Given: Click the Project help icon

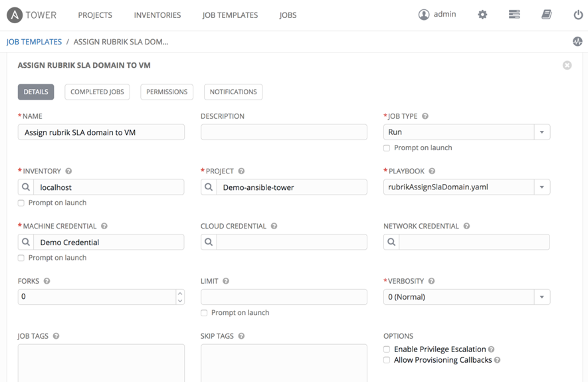Looking at the screenshot, I should (241, 171).
